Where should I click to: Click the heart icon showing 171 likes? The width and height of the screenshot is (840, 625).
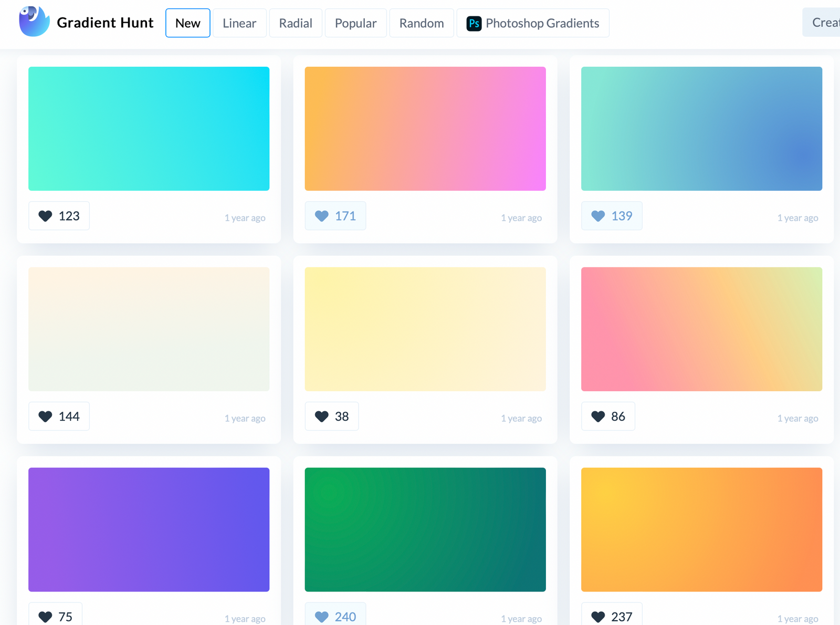(322, 215)
